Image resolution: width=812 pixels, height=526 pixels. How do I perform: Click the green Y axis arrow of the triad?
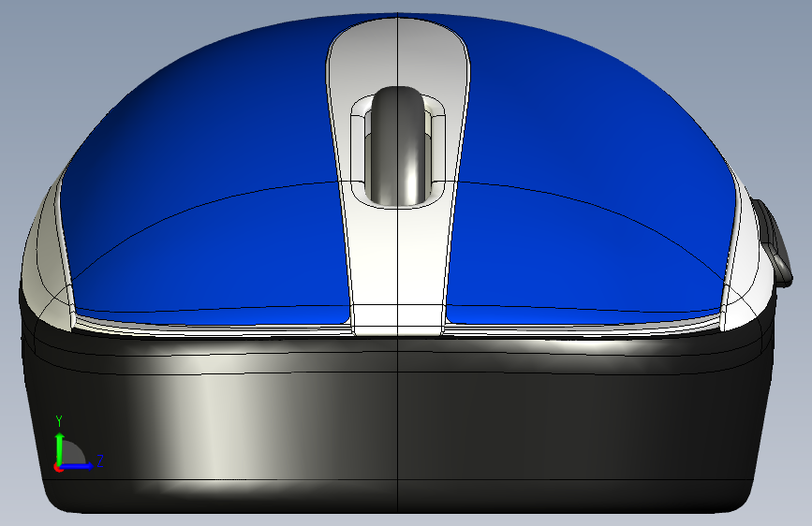click(x=60, y=447)
